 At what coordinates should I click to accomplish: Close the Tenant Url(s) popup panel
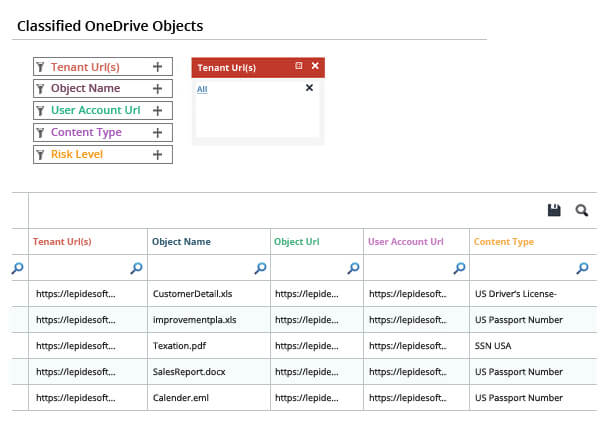pos(315,67)
